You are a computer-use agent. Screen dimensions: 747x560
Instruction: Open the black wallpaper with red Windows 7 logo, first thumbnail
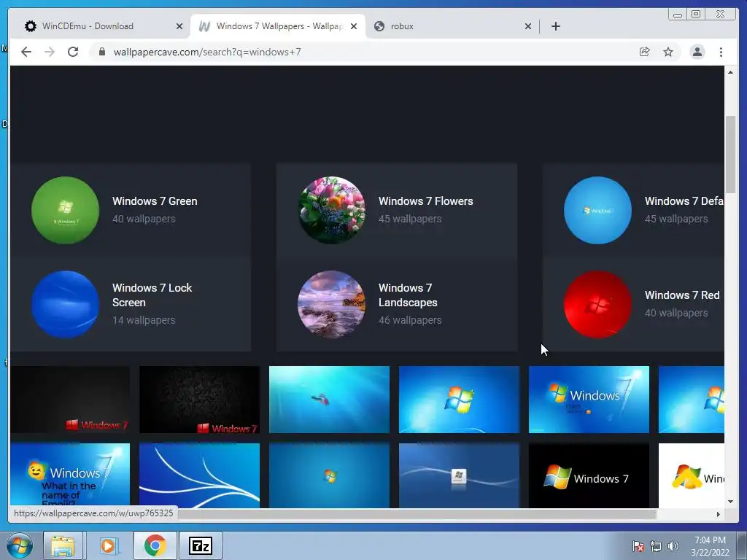tap(70, 400)
